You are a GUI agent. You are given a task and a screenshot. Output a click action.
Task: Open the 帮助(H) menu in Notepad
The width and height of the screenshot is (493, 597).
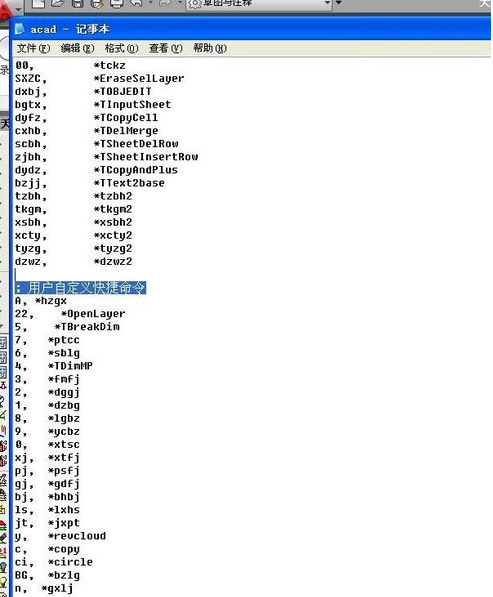click(210, 48)
